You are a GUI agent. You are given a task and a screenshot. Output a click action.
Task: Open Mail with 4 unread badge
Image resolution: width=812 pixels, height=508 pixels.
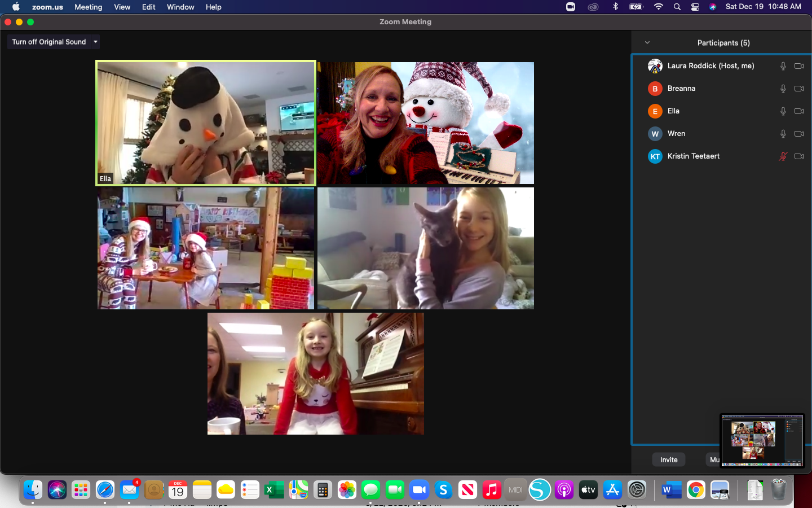click(130, 490)
